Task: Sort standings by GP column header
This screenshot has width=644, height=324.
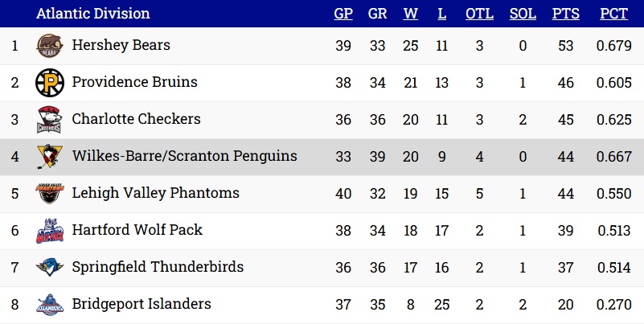Action: pos(343,14)
